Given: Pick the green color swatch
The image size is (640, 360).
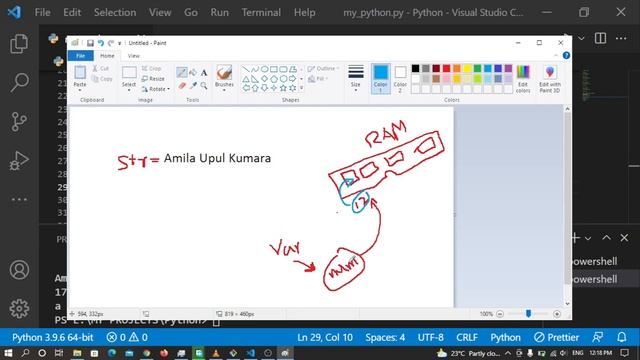Looking at the screenshot, I should tap(477, 69).
